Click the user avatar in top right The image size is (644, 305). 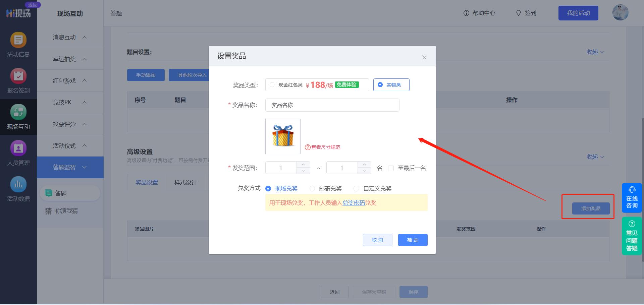tap(621, 12)
